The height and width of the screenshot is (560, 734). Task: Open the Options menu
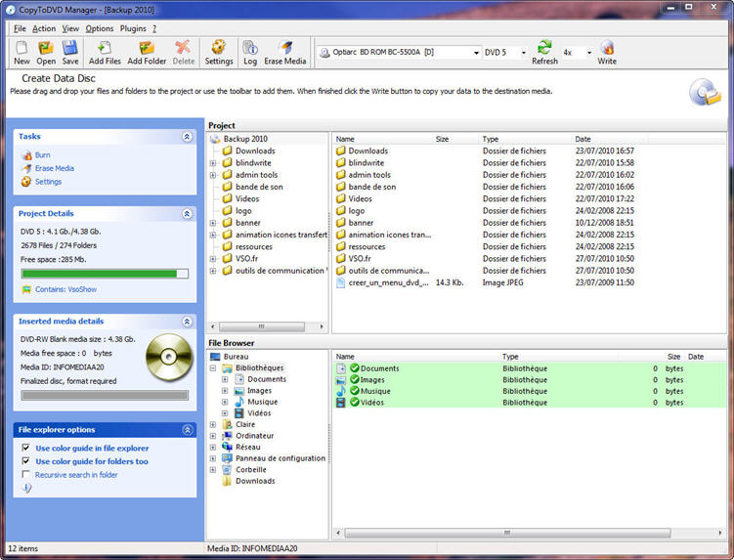point(100,28)
